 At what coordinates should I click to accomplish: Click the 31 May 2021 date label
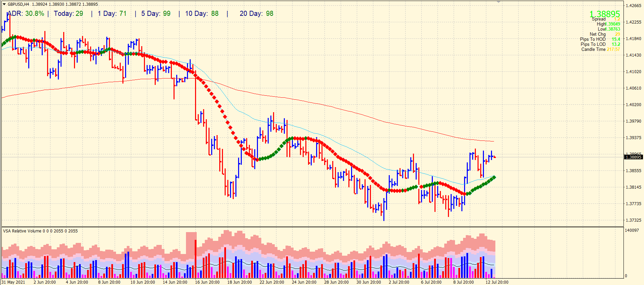[13, 282]
